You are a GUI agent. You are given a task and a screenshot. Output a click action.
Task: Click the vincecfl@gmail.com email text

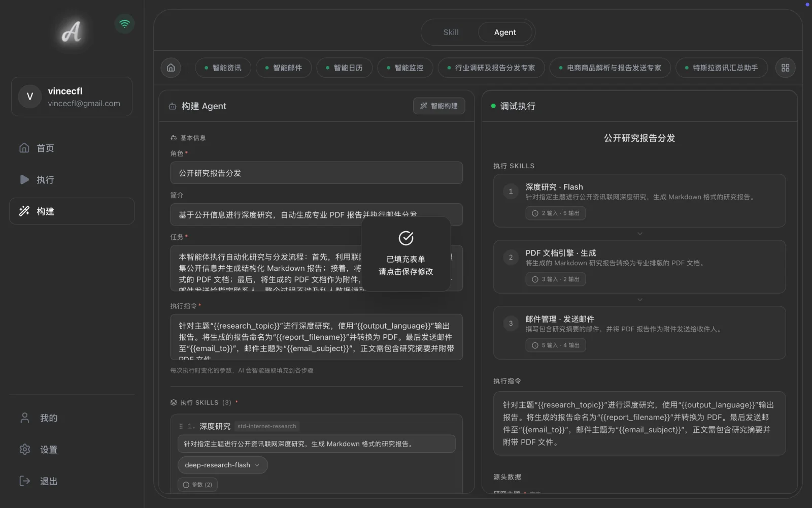(x=84, y=103)
